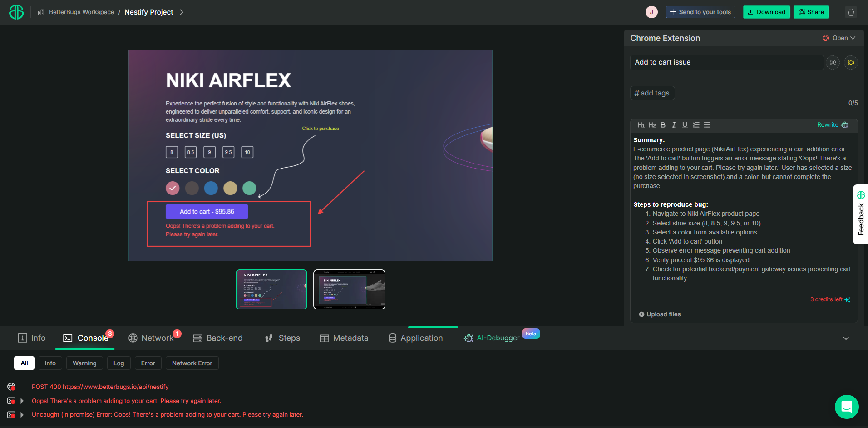868x428 pixels.
Task: Click Upload files
Action: (660, 314)
